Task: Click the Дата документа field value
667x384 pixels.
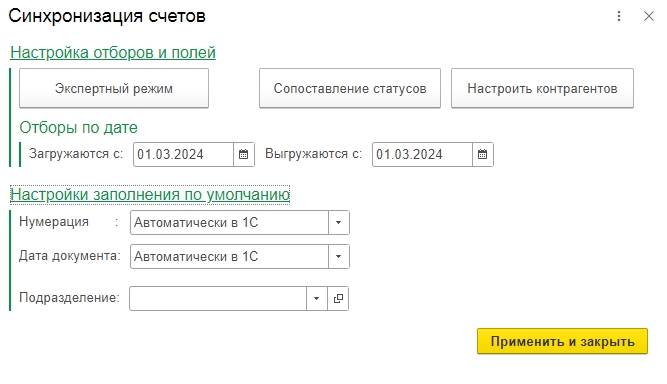Action: point(229,256)
